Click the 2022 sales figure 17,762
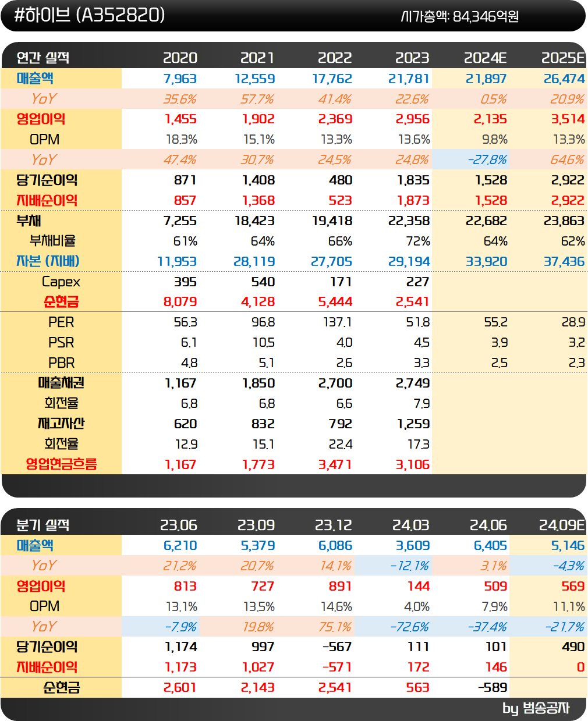Viewport: 588px width, 721px height. point(332,79)
